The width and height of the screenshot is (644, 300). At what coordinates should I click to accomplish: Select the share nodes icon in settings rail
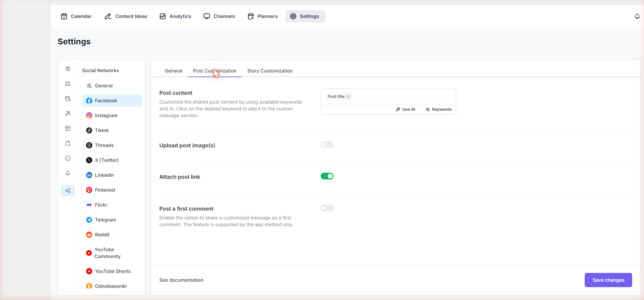[x=68, y=191]
